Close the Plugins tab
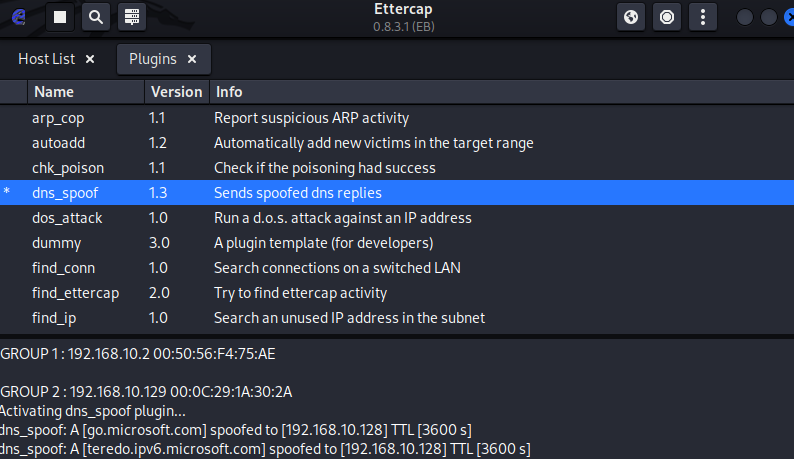This screenshot has width=794, height=459. (192, 59)
